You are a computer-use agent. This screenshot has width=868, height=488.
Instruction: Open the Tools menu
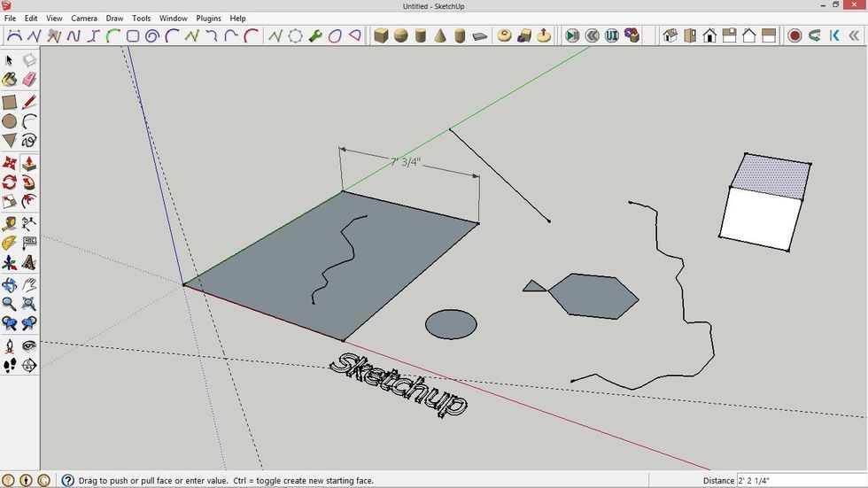141,19
